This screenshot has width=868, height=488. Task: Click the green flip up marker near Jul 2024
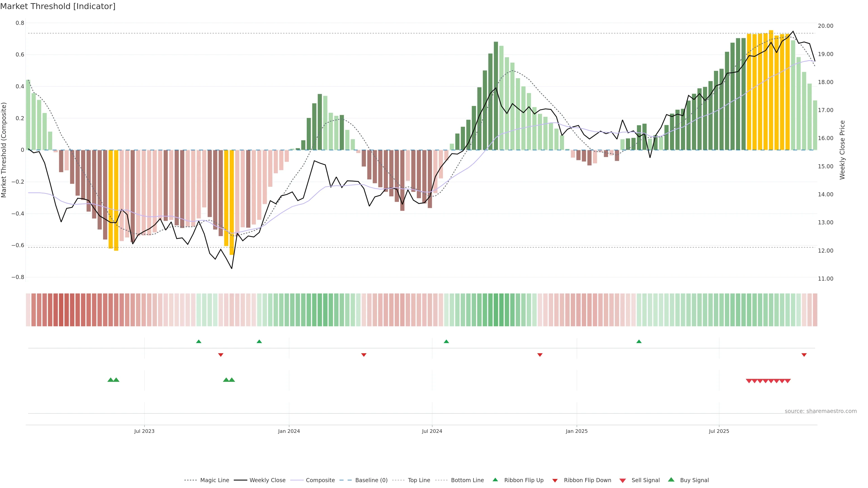446,342
